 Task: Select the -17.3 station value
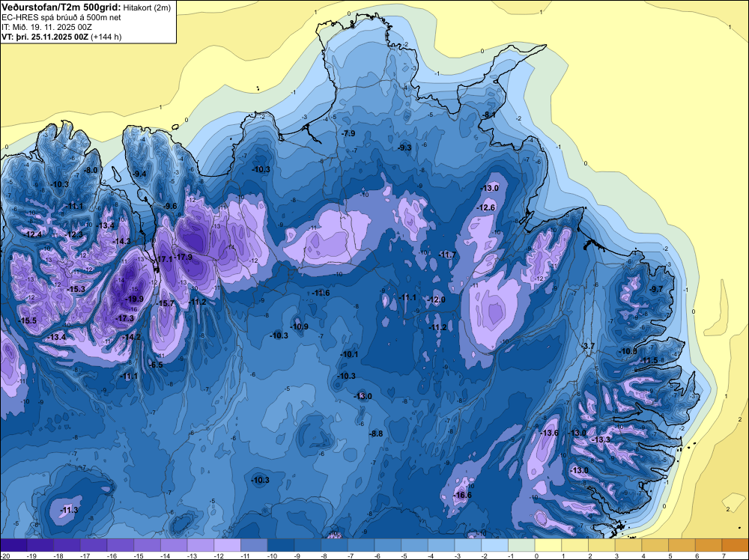pyautogui.click(x=125, y=318)
